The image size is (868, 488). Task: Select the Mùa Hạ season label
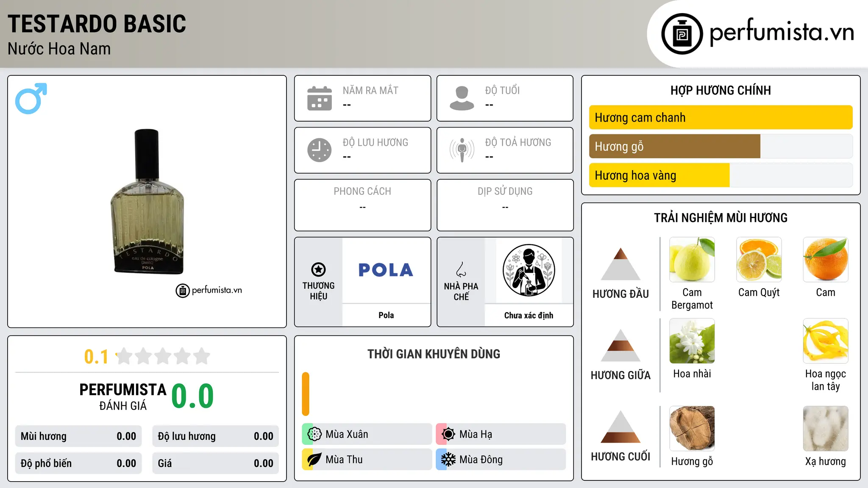tap(476, 434)
